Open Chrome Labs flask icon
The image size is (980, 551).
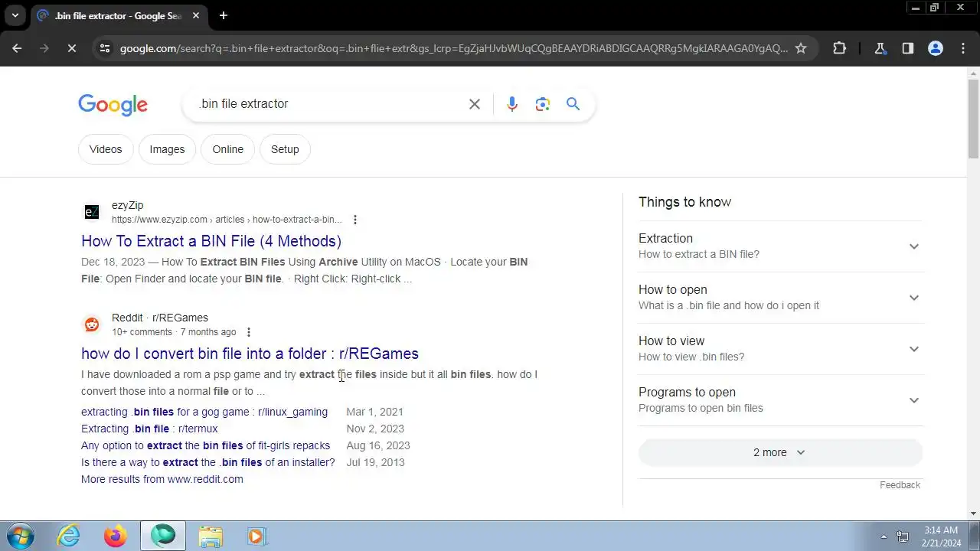click(880, 48)
